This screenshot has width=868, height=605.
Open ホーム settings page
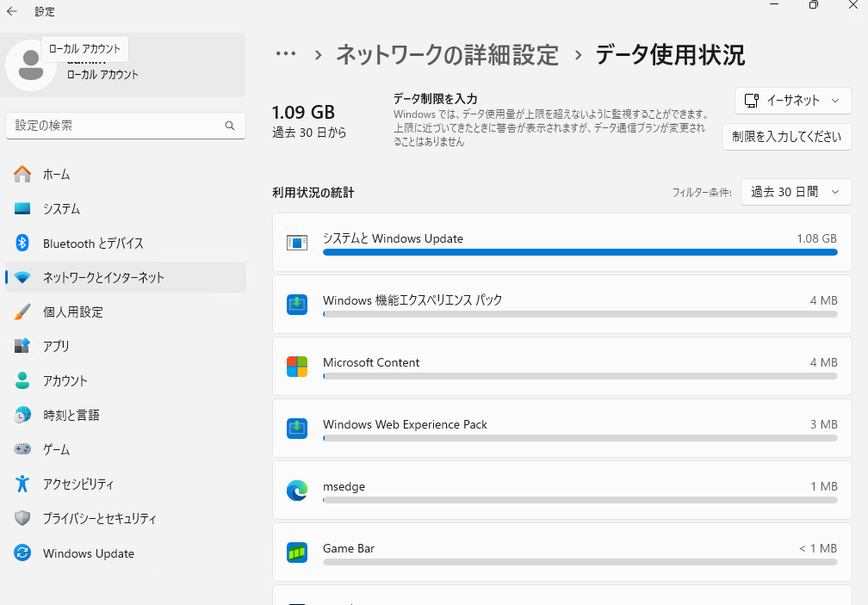pos(125,174)
